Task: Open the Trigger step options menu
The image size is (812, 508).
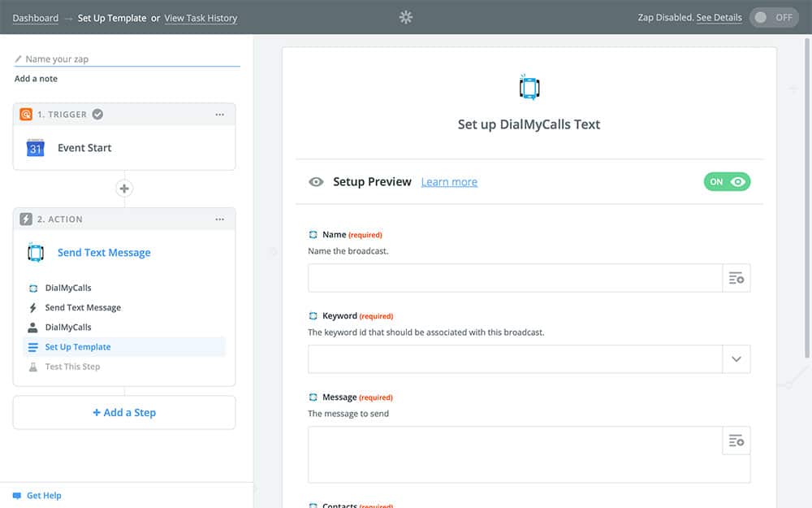Action: [219, 115]
